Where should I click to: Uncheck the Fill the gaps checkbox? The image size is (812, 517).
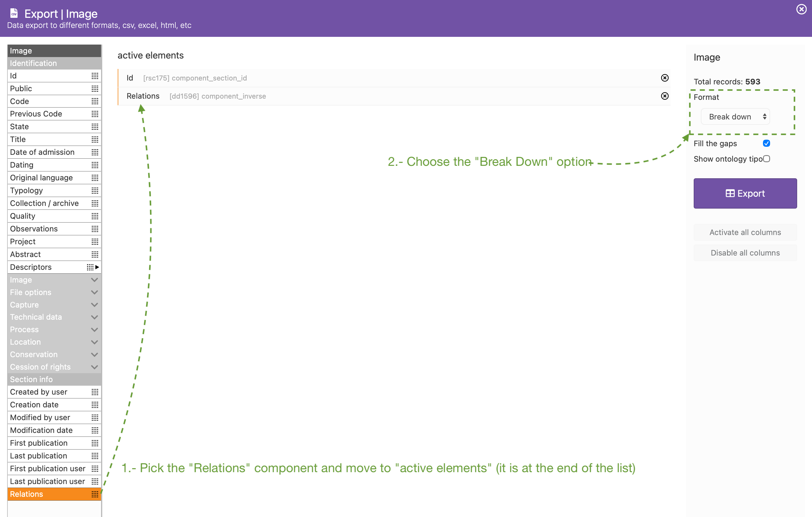pyautogui.click(x=766, y=143)
